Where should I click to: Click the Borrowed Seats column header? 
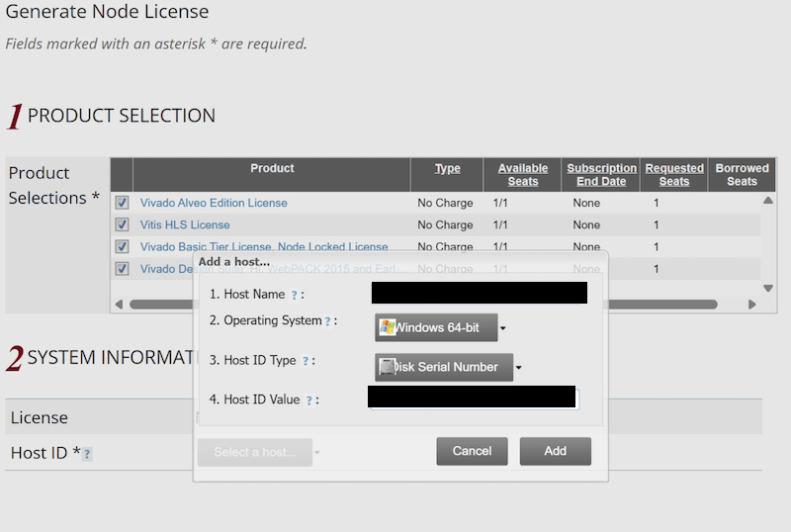pyautogui.click(x=742, y=175)
